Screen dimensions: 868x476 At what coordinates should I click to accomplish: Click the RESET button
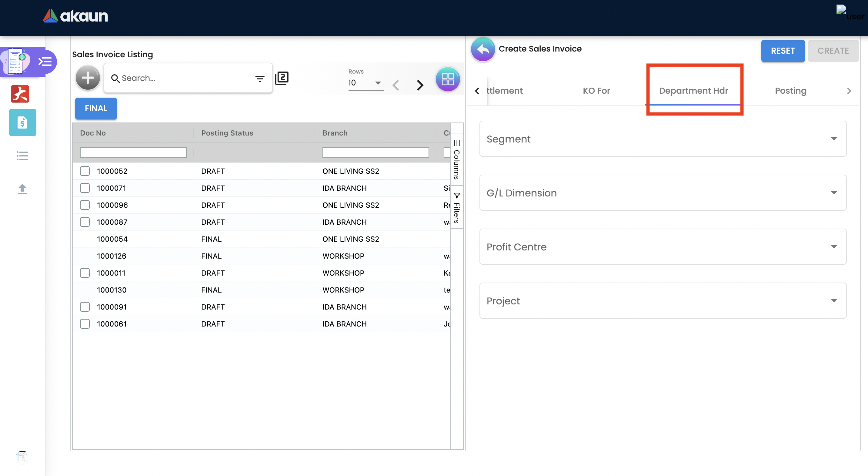[x=783, y=51]
